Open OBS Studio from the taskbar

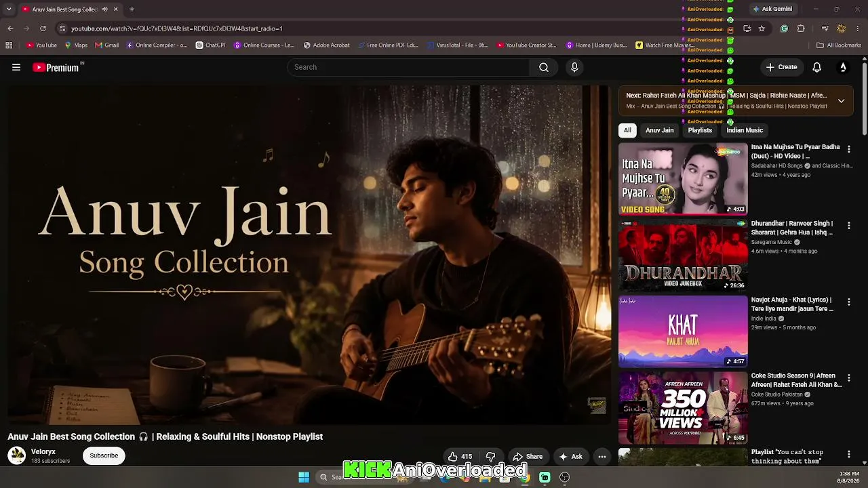point(564,477)
